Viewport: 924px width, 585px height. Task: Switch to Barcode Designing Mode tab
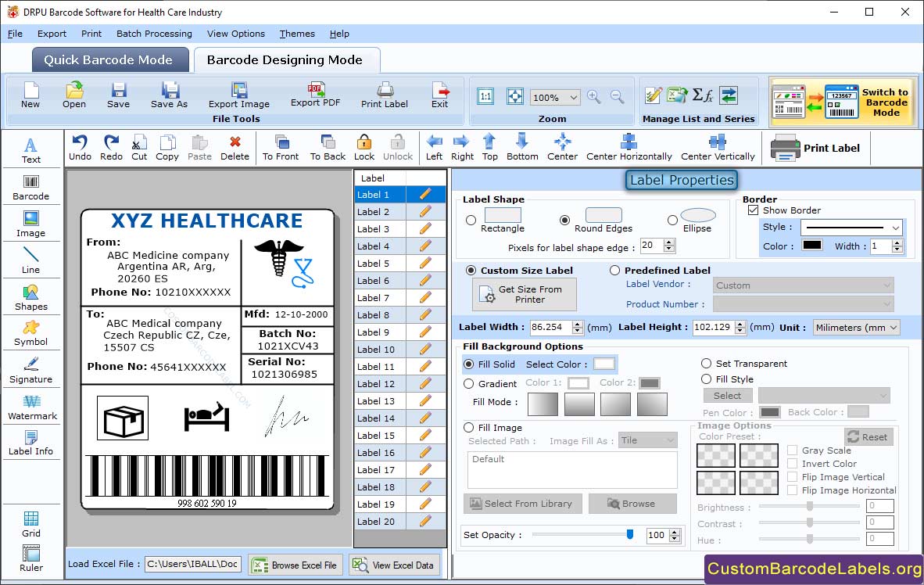point(286,60)
